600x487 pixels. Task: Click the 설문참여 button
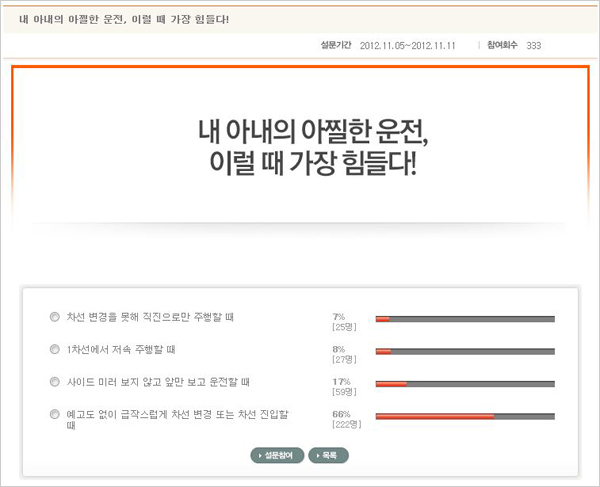(277, 455)
